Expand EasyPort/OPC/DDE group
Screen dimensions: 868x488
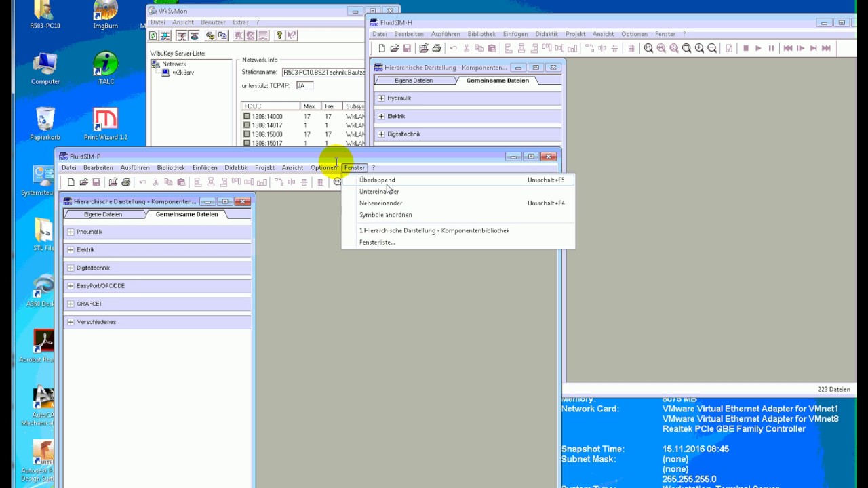[x=71, y=286]
